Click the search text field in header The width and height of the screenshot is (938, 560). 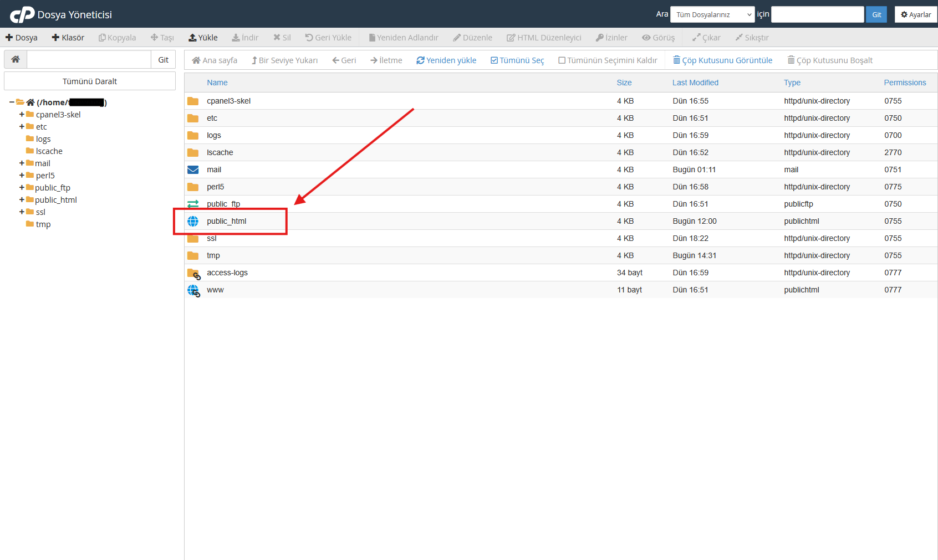pyautogui.click(x=817, y=14)
